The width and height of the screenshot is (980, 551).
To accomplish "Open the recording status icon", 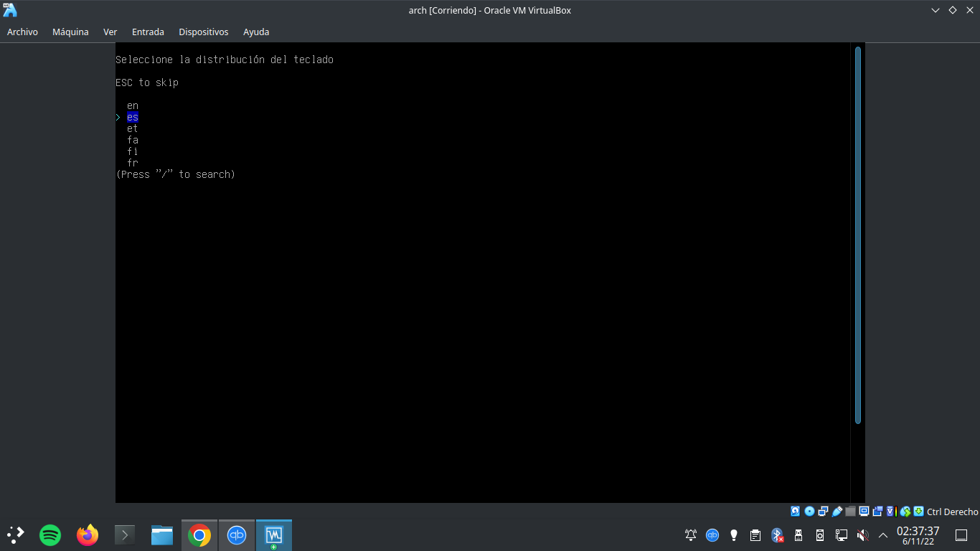I will click(877, 512).
